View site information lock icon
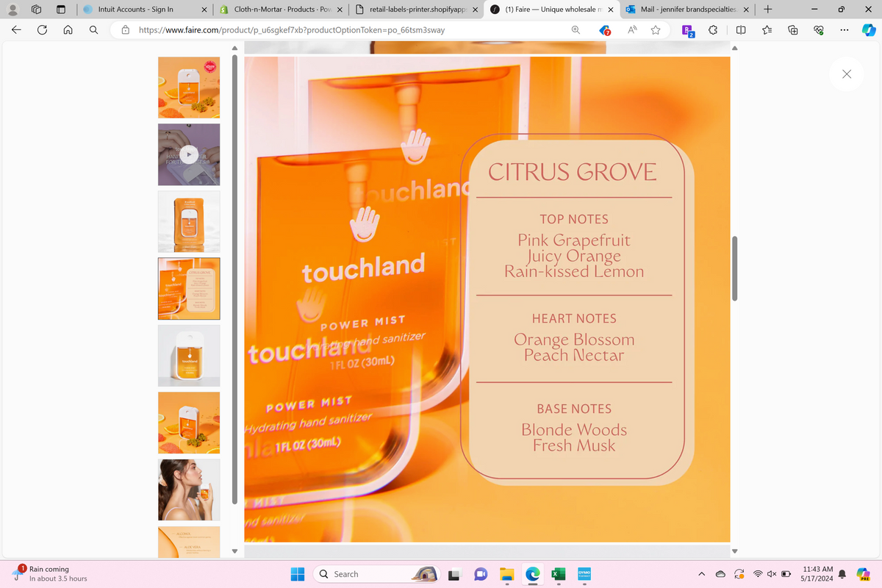Viewport: 882px width, 588px height. click(x=126, y=30)
